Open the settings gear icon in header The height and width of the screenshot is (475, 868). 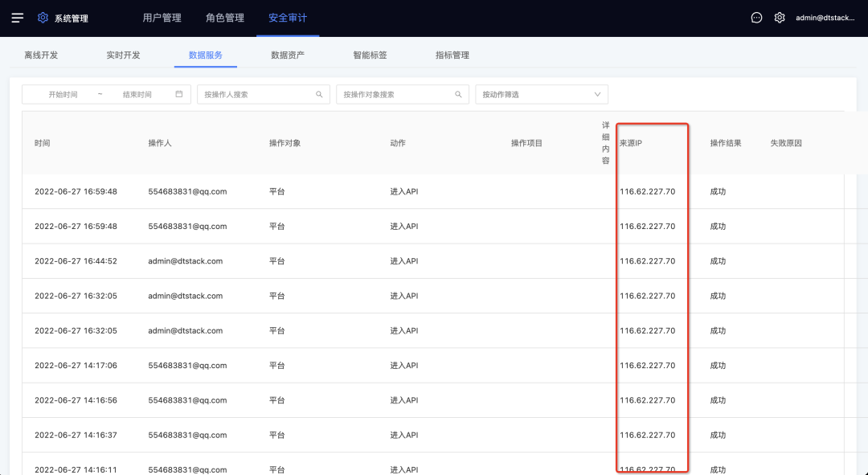780,18
